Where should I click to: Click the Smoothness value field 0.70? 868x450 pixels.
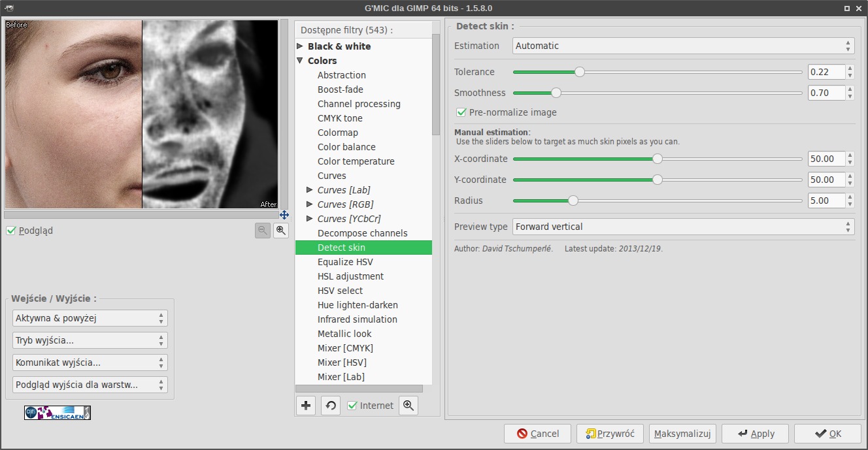pos(826,93)
